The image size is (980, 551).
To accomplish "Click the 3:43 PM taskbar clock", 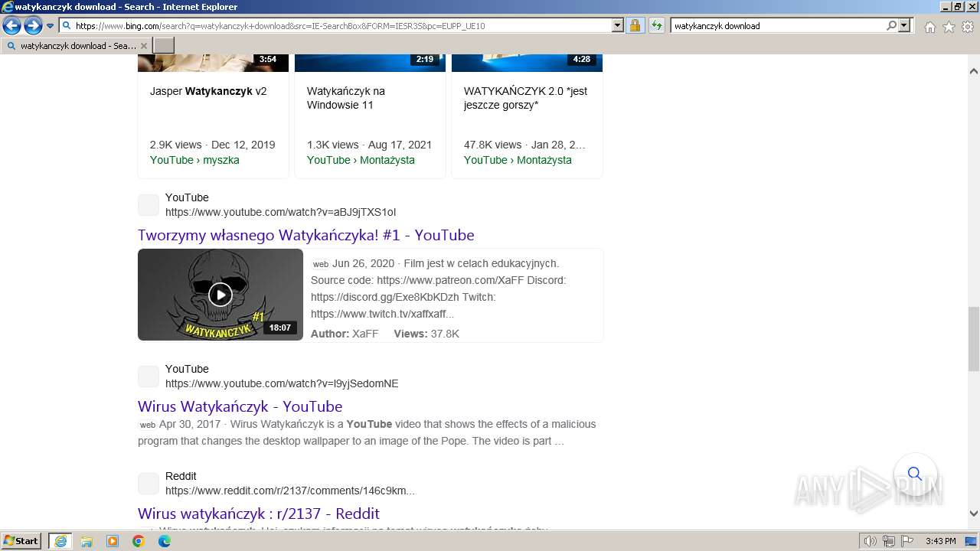I will pyautogui.click(x=940, y=541).
